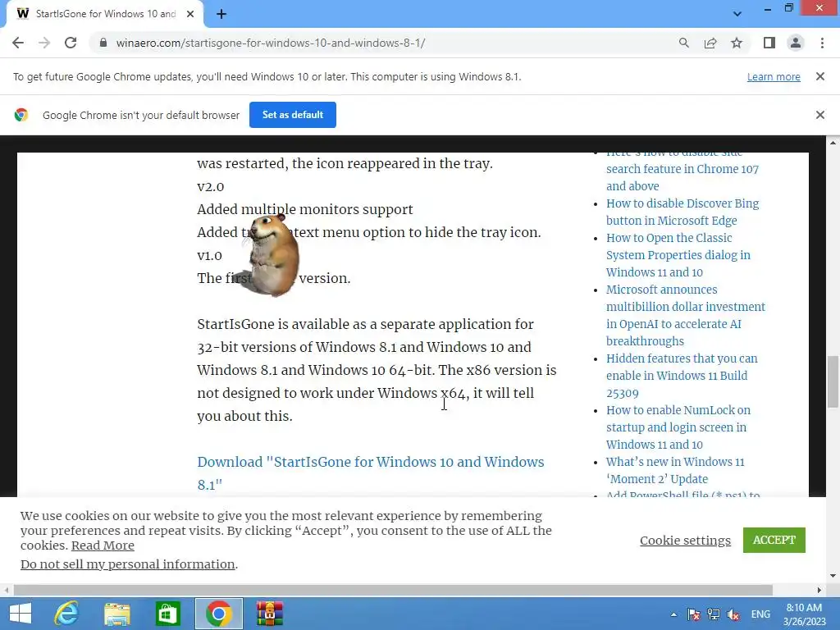
Task: Open Classic System Properties dialog article
Action: click(x=678, y=255)
